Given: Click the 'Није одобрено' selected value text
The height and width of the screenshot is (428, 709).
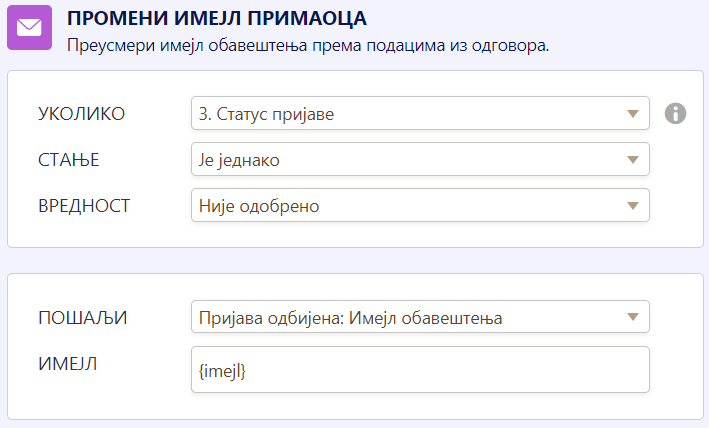Looking at the screenshot, I should 255,206.
